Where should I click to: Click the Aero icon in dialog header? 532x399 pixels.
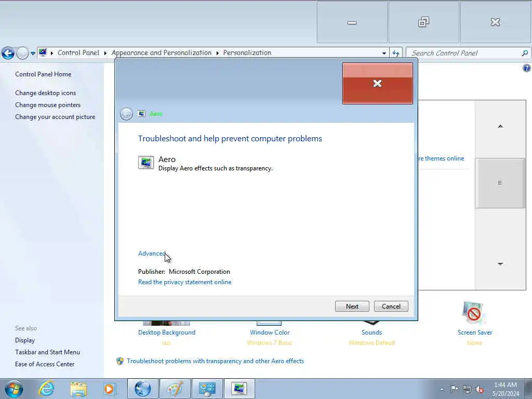141,114
